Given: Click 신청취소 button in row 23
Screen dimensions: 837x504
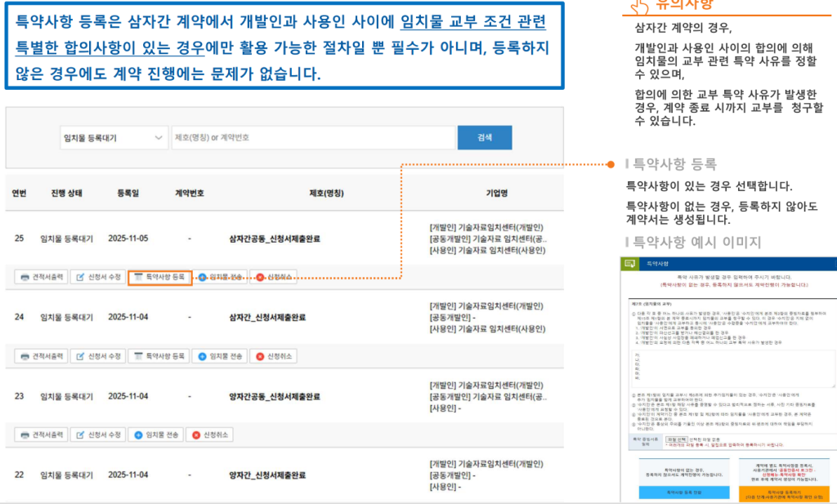Looking at the screenshot, I should coord(209,435).
